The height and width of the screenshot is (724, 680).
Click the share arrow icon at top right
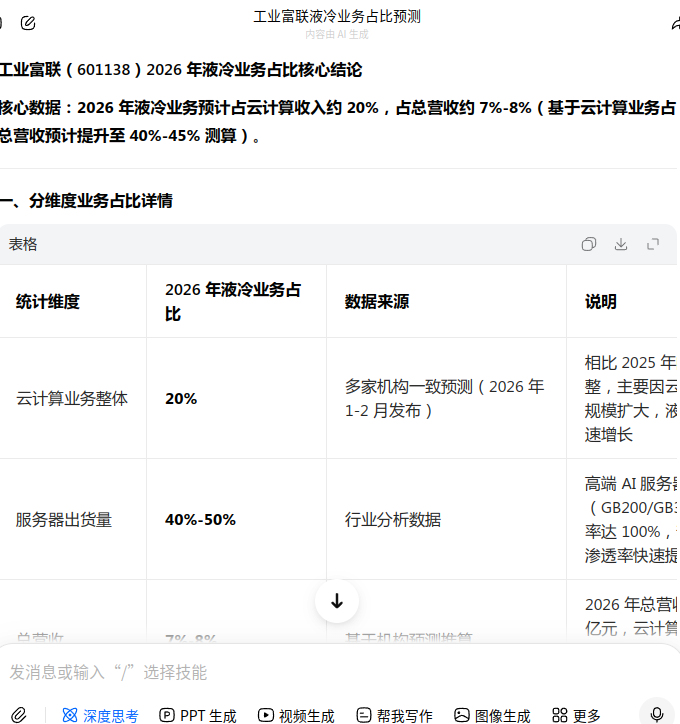675,23
